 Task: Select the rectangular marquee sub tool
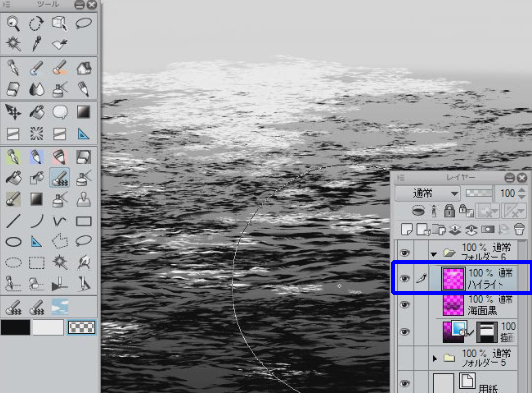(36, 262)
